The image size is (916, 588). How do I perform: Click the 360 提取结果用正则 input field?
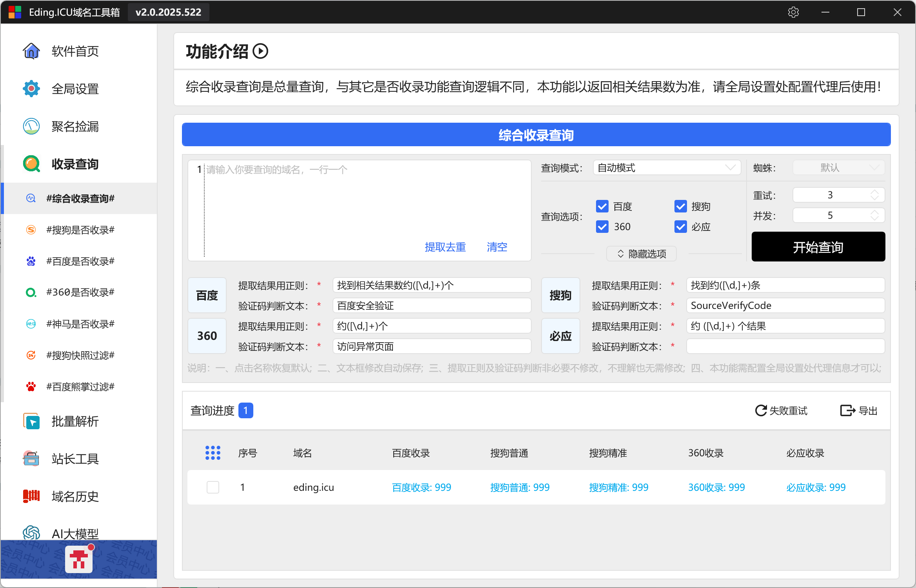432,326
